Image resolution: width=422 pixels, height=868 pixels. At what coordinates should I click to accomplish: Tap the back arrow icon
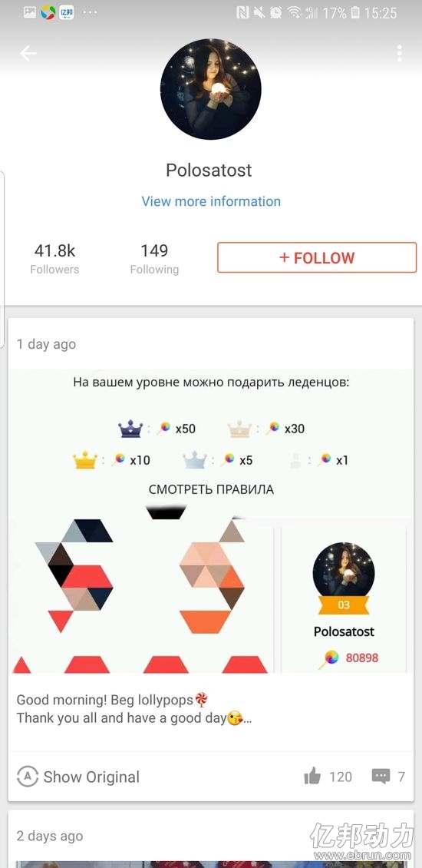pyautogui.click(x=28, y=53)
